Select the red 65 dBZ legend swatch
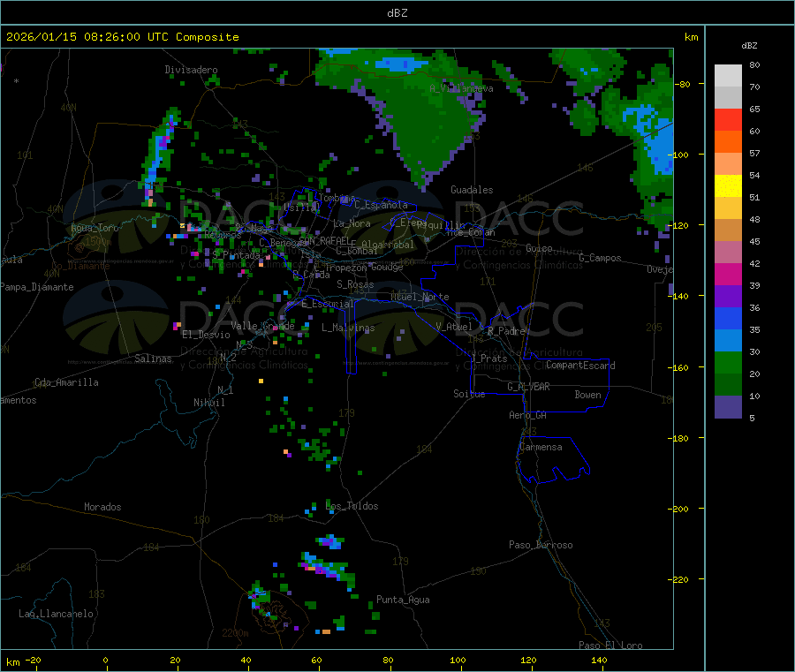This screenshot has height=672, width=795. coord(728,119)
